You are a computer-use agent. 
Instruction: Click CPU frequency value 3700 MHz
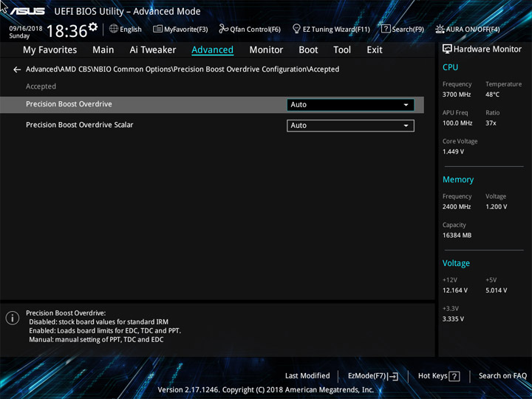457,95
